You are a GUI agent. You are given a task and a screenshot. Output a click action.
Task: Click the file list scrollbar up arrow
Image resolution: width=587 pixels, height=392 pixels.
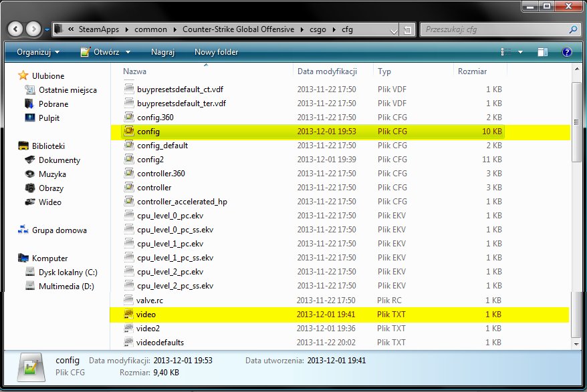(x=576, y=69)
